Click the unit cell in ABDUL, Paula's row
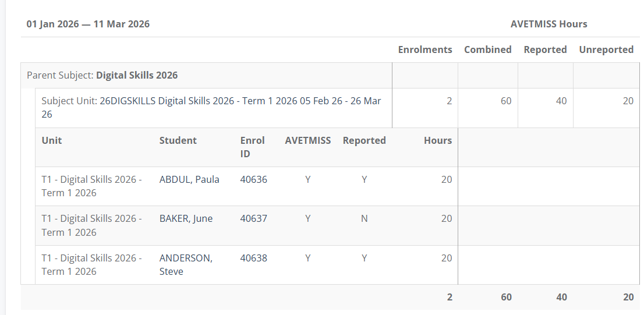This screenshot has height=315, width=644. tap(91, 186)
